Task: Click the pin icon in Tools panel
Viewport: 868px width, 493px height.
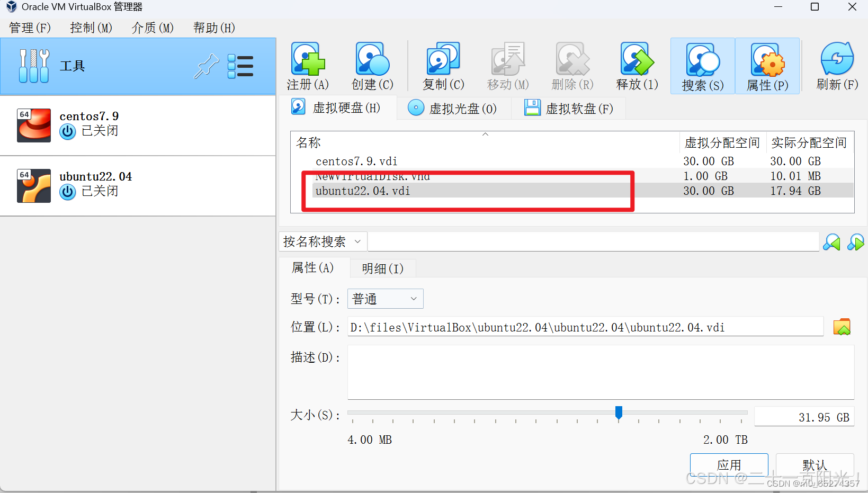Action: click(206, 66)
